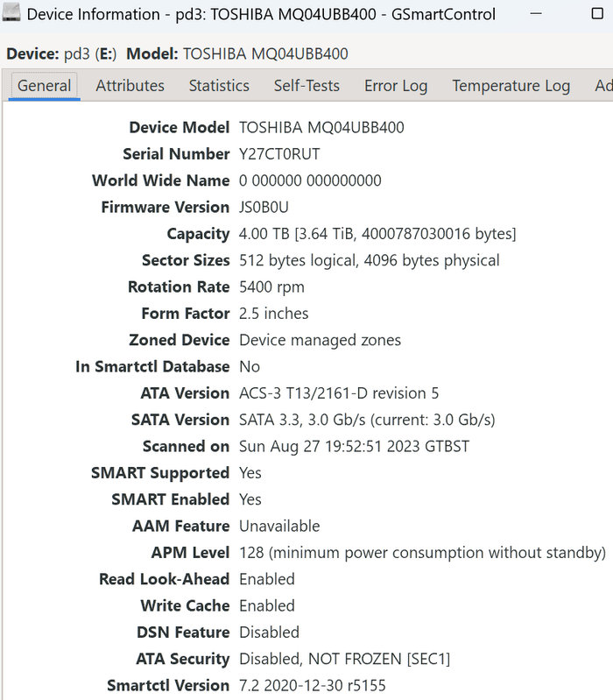Screen dimensions: 613x700
Task: Click the In Smartctl Database No value
Action: (x=250, y=366)
